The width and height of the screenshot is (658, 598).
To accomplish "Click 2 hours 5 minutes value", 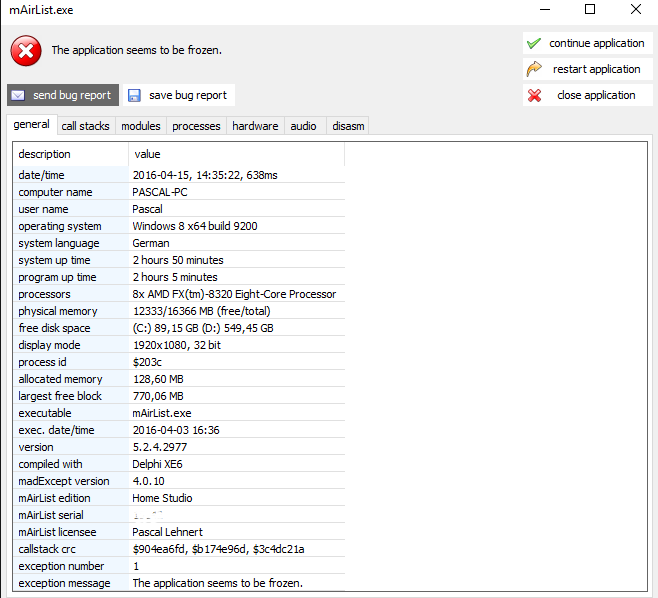I will [175, 277].
